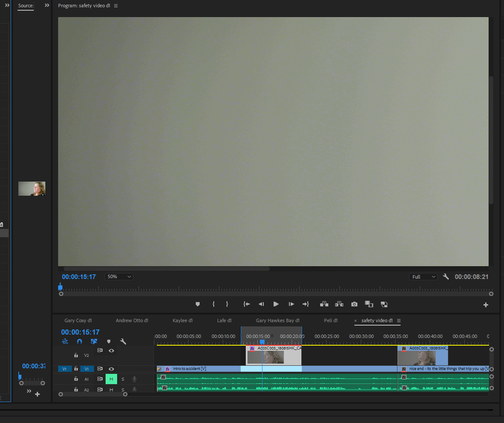This screenshot has width=504, height=423.
Task: Add marker in timeline panel
Action: [x=109, y=341]
